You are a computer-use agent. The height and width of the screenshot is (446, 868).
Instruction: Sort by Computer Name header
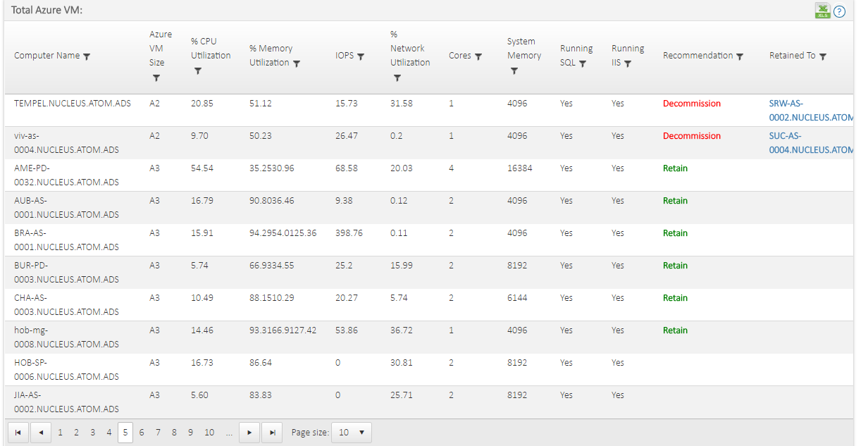tap(46, 56)
